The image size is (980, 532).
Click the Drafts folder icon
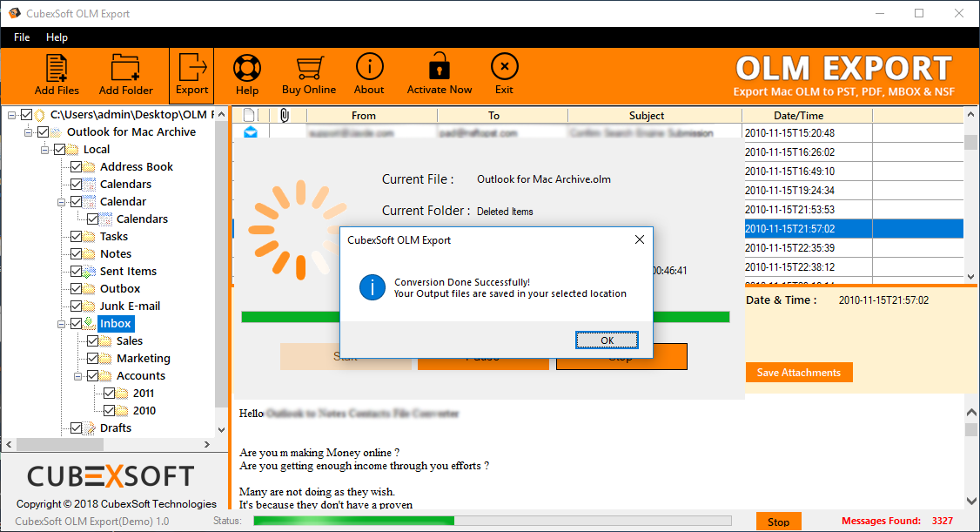pos(90,428)
